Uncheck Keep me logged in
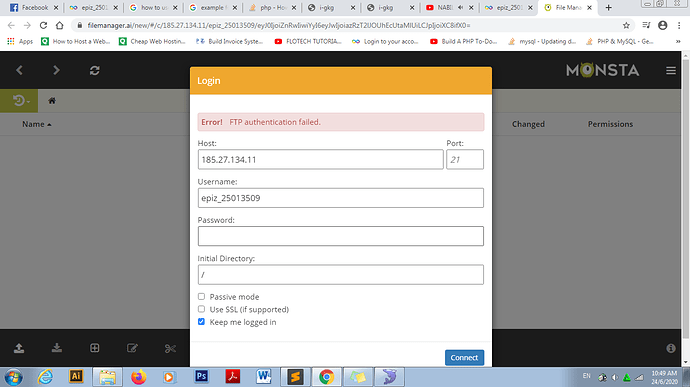 click(201, 322)
